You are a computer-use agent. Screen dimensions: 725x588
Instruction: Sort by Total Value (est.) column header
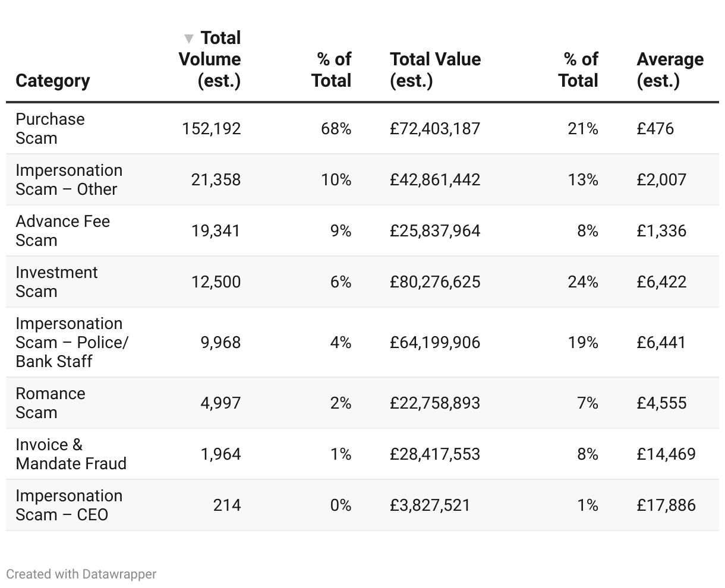coord(435,69)
